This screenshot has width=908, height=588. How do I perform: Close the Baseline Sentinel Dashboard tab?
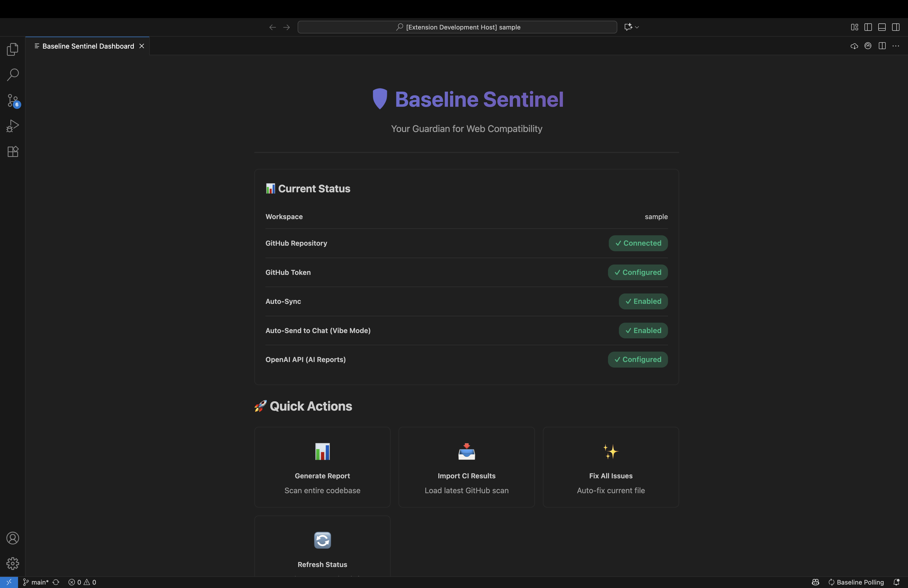(x=142, y=46)
